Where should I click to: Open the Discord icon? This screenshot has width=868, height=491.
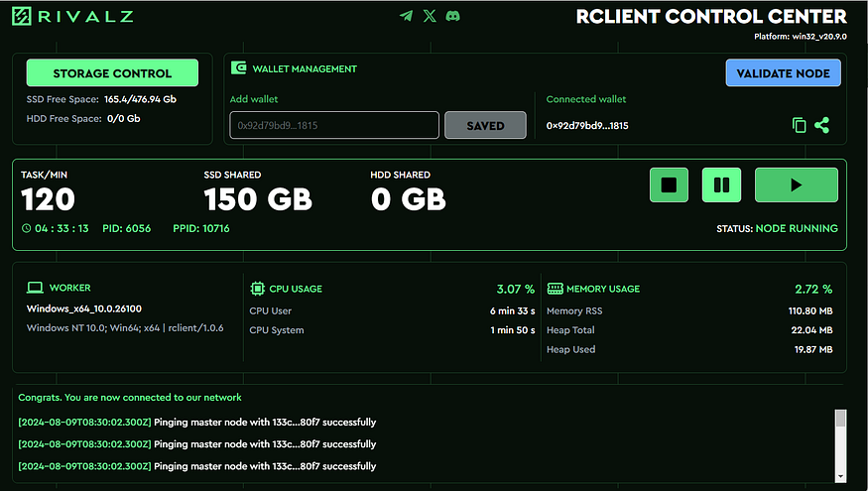452,16
